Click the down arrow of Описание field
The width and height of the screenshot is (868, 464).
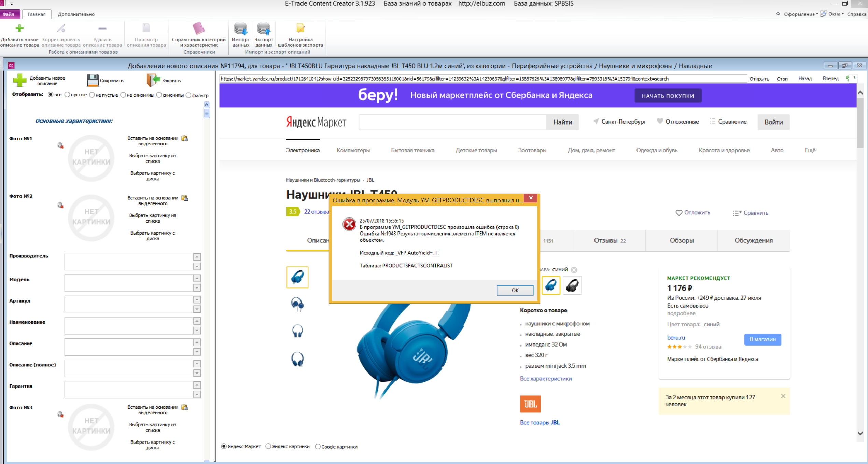[x=197, y=352]
